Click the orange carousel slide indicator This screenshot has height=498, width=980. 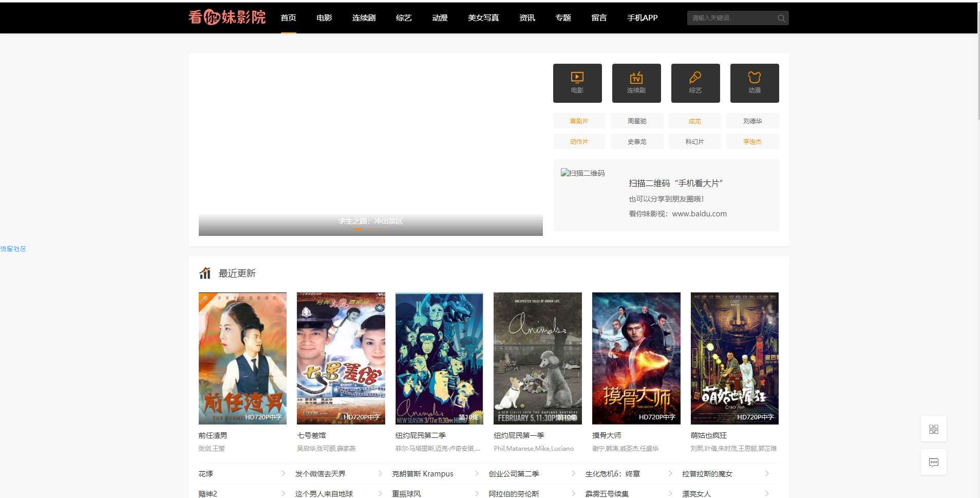coord(357,229)
